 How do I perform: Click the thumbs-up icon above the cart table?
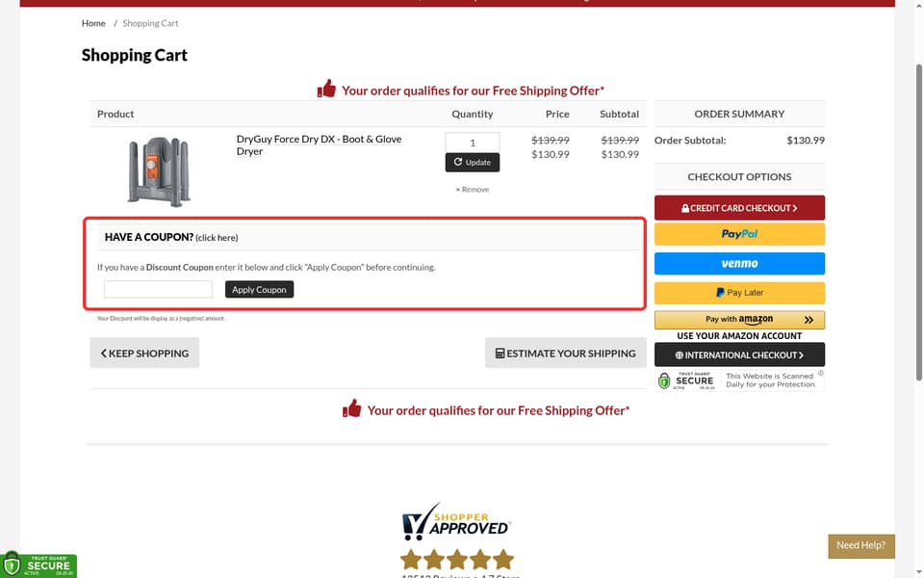[x=326, y=89]
